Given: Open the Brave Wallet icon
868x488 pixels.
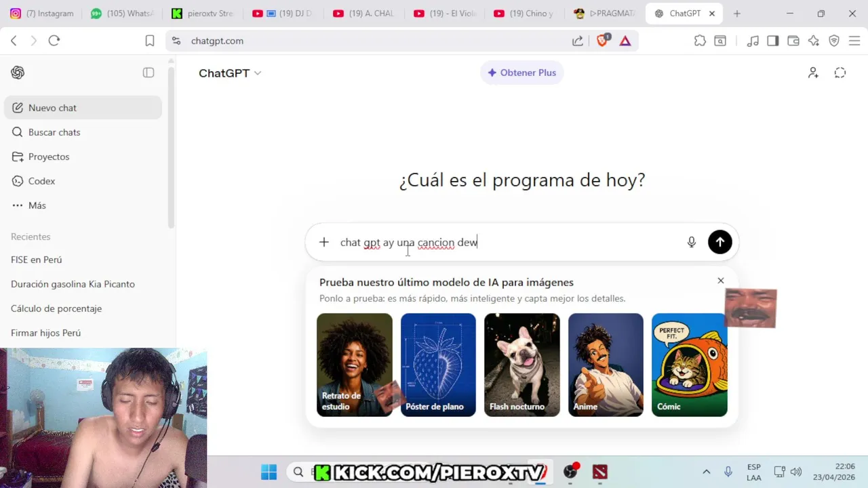Looking at the screenshot, I should coord(793,41).
